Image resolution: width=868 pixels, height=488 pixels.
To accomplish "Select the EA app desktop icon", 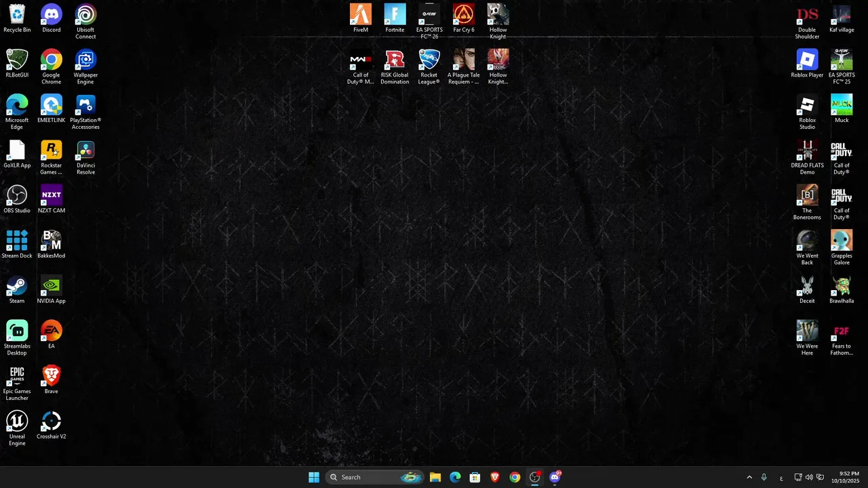I will tap(52, 335).
